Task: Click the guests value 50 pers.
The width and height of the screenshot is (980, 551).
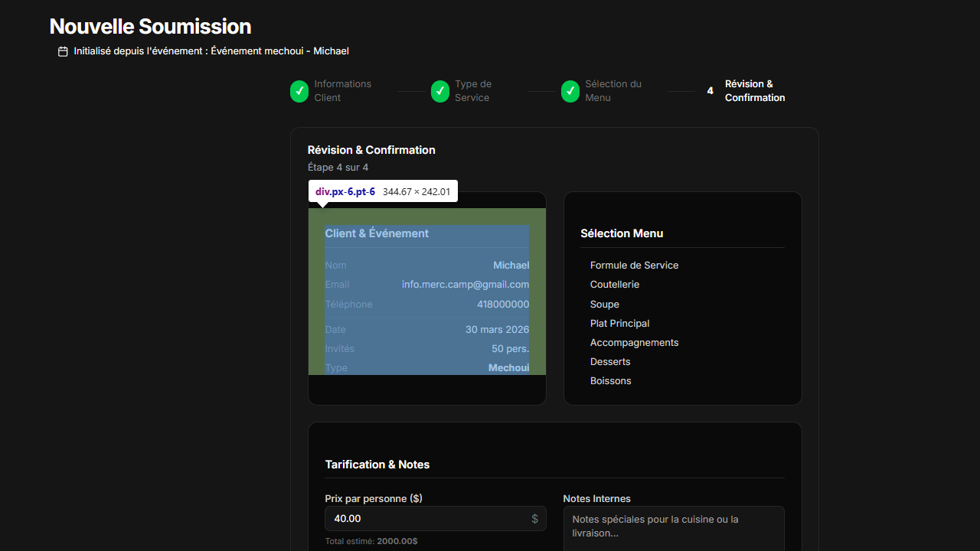Action: pyautogui.click(x=510, y=349)
